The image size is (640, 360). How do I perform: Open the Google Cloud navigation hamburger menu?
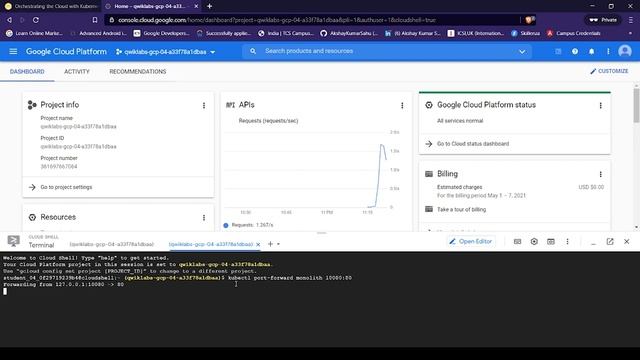tap(13, 51)
